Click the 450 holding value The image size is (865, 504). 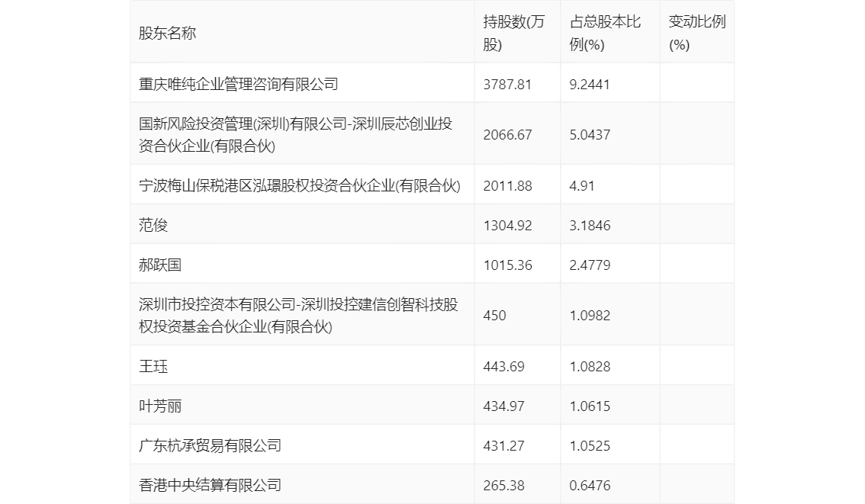pos(494,316)
